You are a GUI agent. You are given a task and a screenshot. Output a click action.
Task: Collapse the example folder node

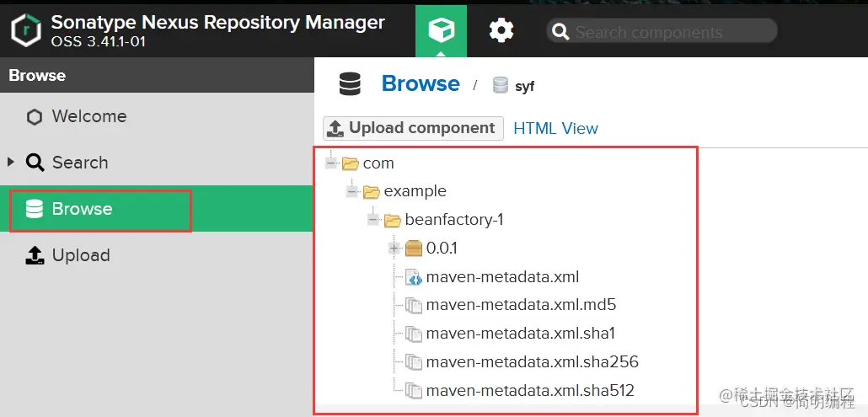click(x=352, y=191)
